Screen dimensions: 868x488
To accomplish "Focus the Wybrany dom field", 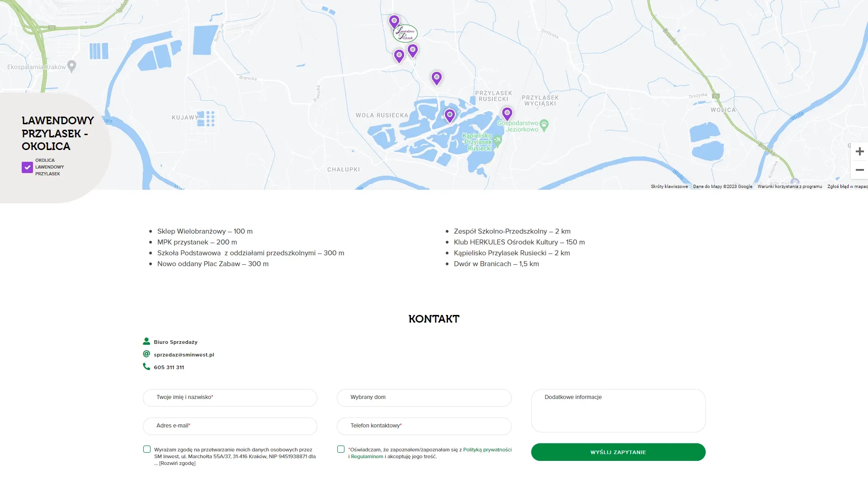I will coord(424,398).
